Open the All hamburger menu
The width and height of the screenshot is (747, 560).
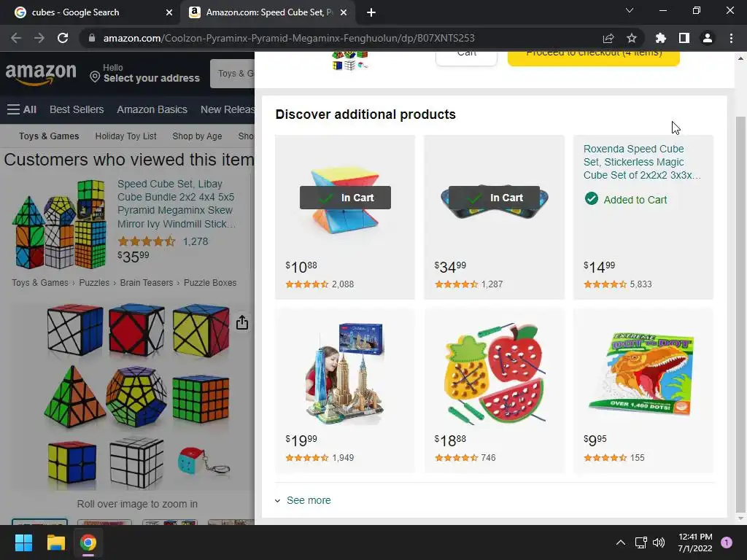coord(22,109)
